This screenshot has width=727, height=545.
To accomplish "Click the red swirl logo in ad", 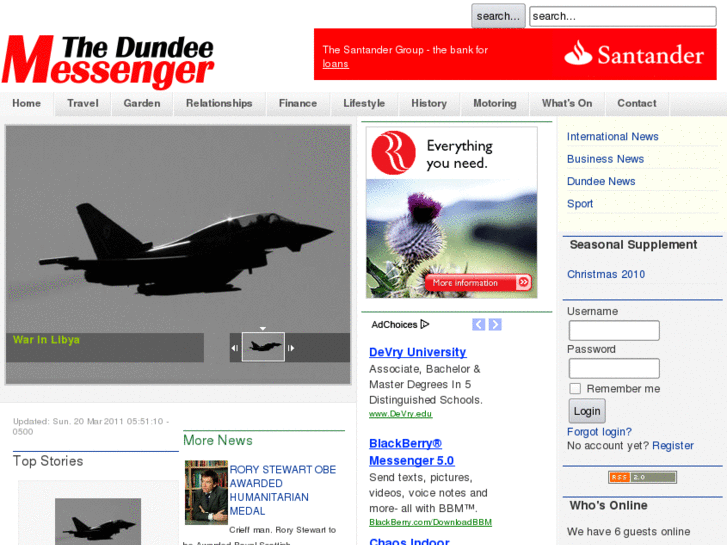I will click(x=394, y=153).
